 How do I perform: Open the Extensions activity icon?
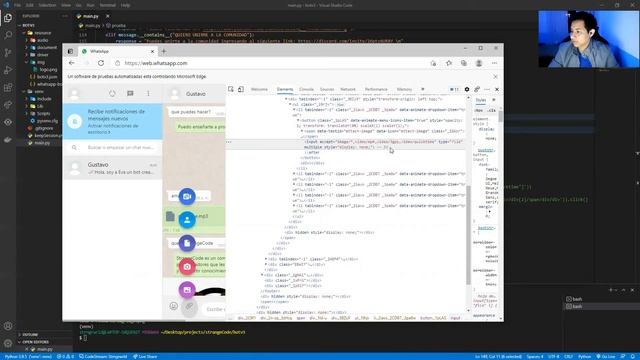tap(8, 88)
